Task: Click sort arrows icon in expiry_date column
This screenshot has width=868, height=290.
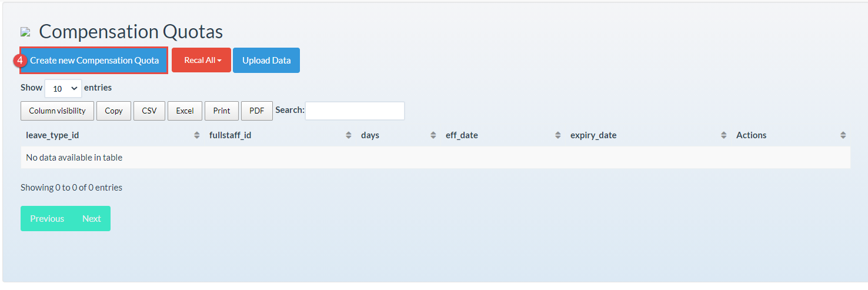Action: [724, 135]
